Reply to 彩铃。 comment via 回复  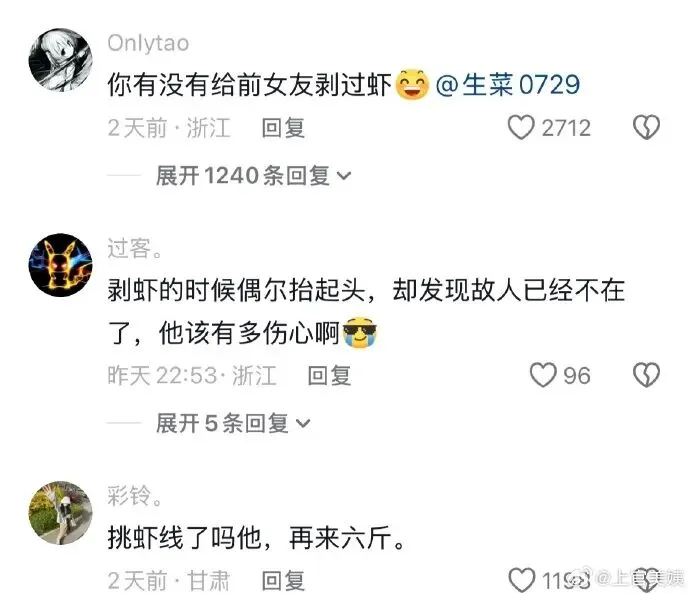[283, 580]
